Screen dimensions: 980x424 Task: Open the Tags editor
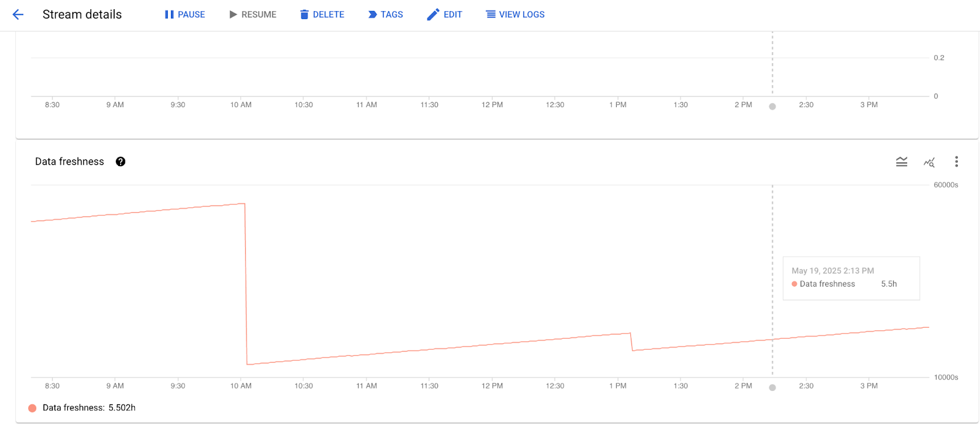click(385, 15)
